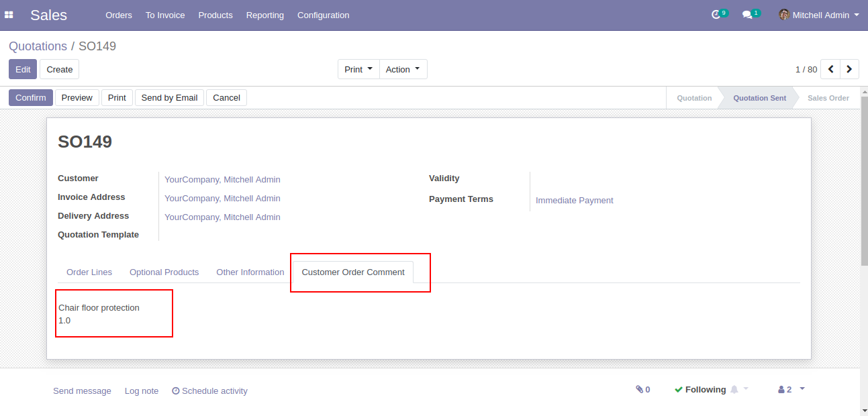Click the 1 / 80 pager counter
The image size is (868, 416).
point(806,69)
